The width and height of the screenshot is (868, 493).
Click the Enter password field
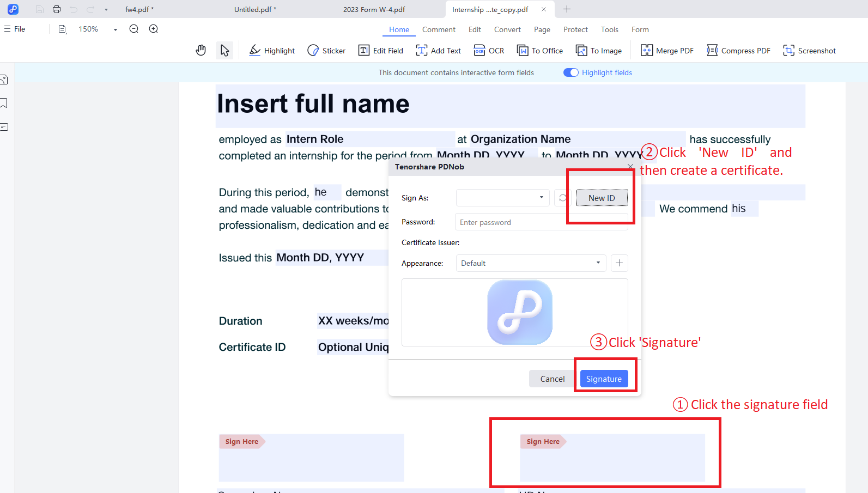coord(541,222)
